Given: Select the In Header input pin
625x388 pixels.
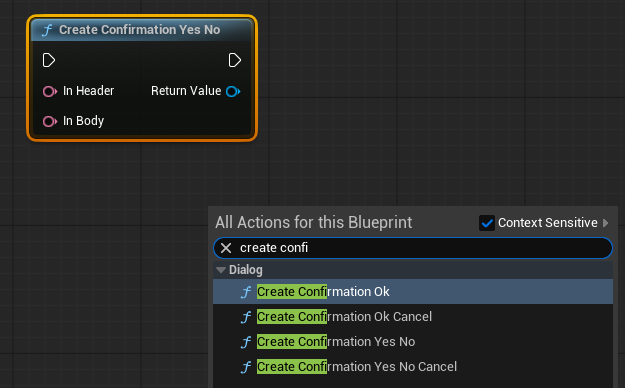Looking at the screenshot, I should pyautogui.click(x=50, y=91).
